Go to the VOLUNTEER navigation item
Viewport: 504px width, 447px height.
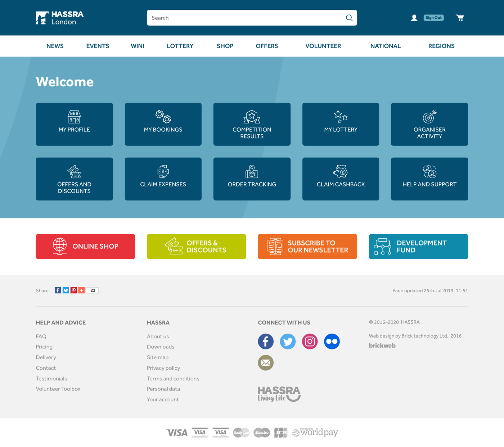323,46
